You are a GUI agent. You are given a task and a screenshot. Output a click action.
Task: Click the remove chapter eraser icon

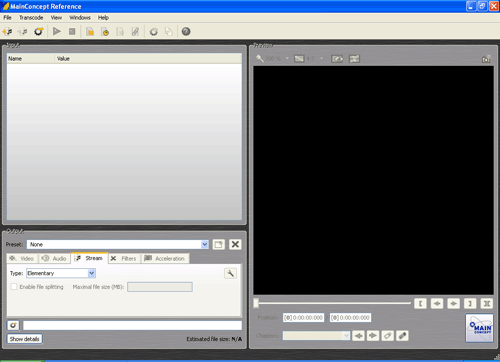(x=402, y=336)
